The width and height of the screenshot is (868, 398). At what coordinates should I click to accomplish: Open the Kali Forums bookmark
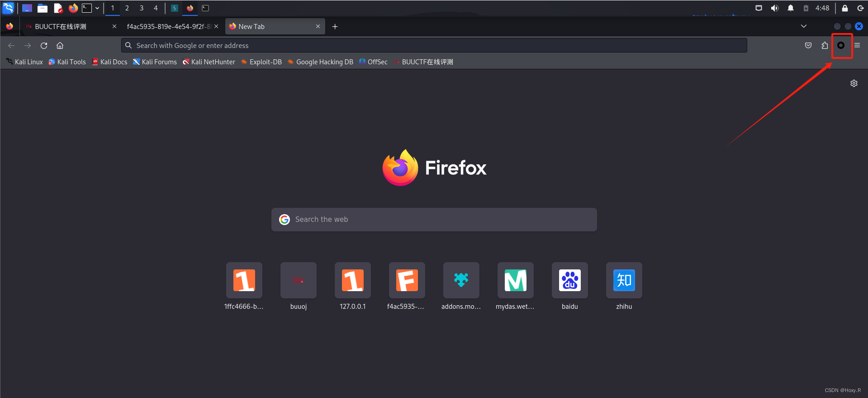[x=155, y=62]
